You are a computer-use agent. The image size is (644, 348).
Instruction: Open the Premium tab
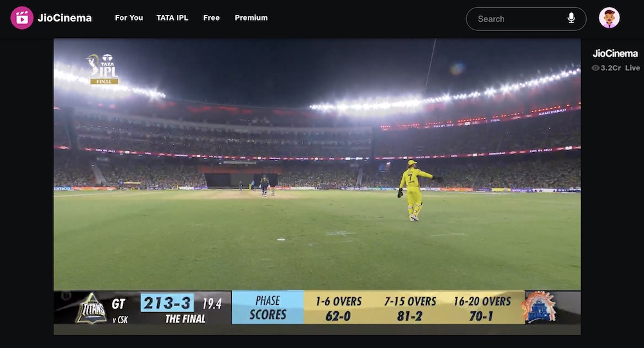[x=251, y=18]
